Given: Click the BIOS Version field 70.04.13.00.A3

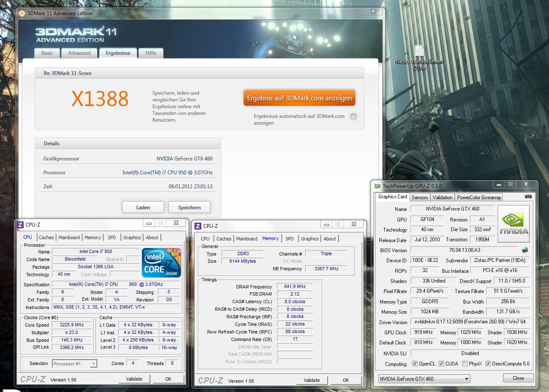Looking at the screenshot, I should (x=465, y=250).
